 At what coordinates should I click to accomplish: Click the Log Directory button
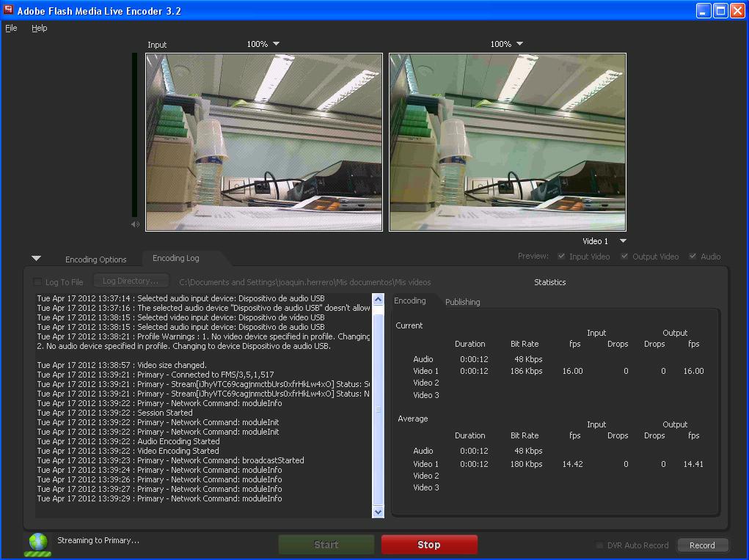pos(131,281)
